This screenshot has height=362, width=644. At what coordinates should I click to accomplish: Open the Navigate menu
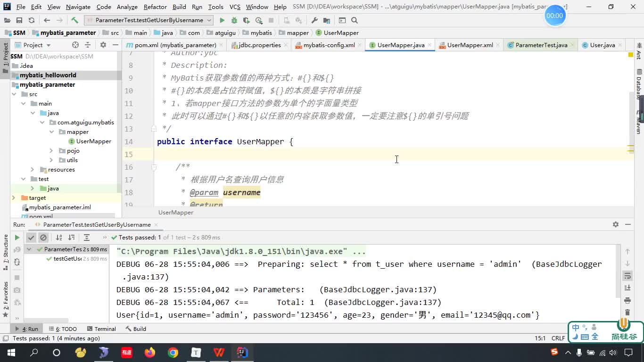(x=78, y=7)
